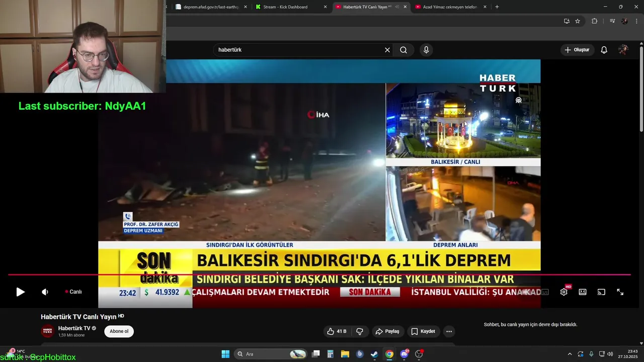
Task: Click Habertürk TV channel avatar
Action: coord(47,331)
